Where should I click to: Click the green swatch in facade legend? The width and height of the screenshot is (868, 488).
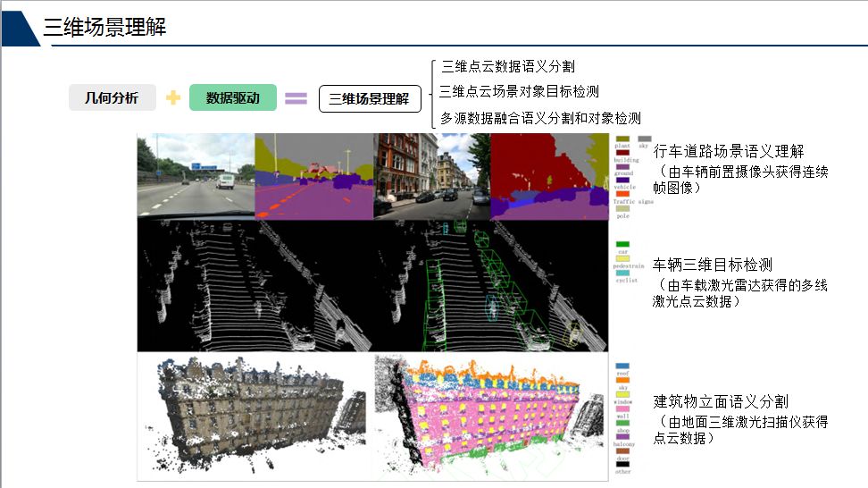click(x=622, y=423)
